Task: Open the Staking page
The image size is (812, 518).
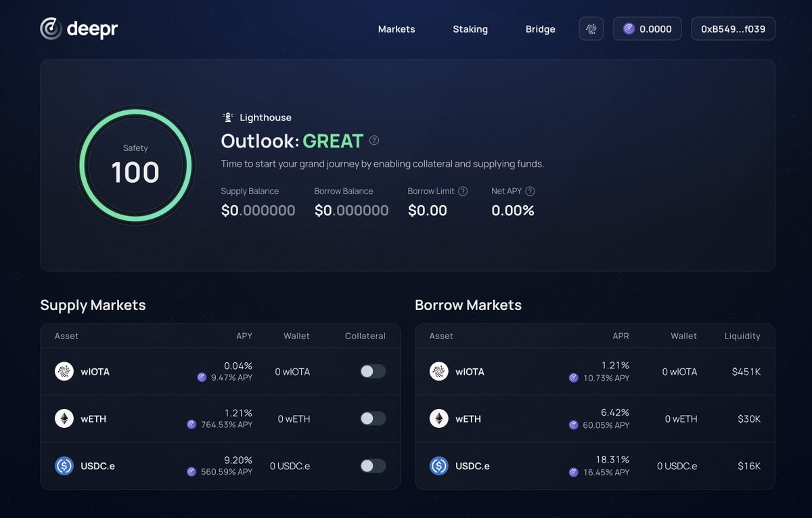Action: (470, 29)
